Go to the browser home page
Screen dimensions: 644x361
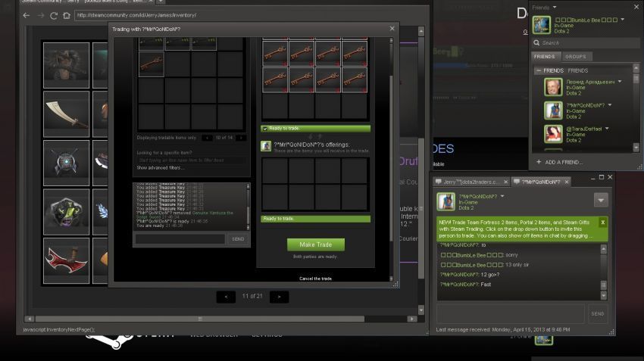67,15
